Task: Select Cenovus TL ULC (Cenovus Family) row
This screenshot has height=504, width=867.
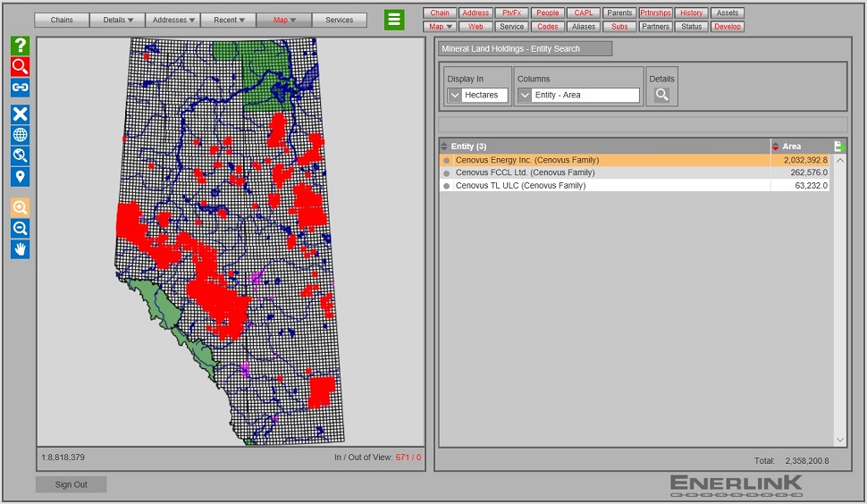Action: click(635, 186)
